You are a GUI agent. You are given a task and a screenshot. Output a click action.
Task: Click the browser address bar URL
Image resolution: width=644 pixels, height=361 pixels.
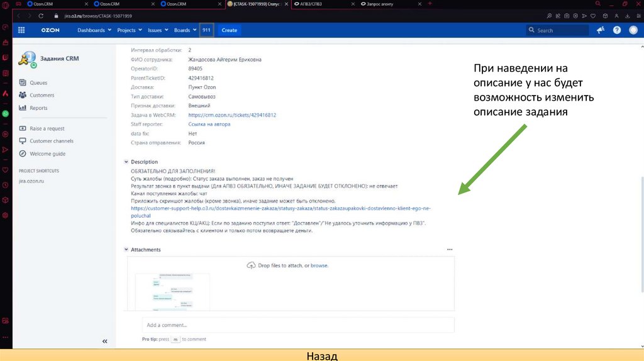97,16
